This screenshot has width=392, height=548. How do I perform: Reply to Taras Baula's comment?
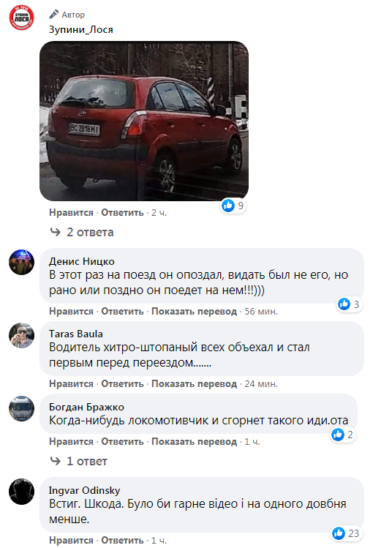[x=122, y=383]
